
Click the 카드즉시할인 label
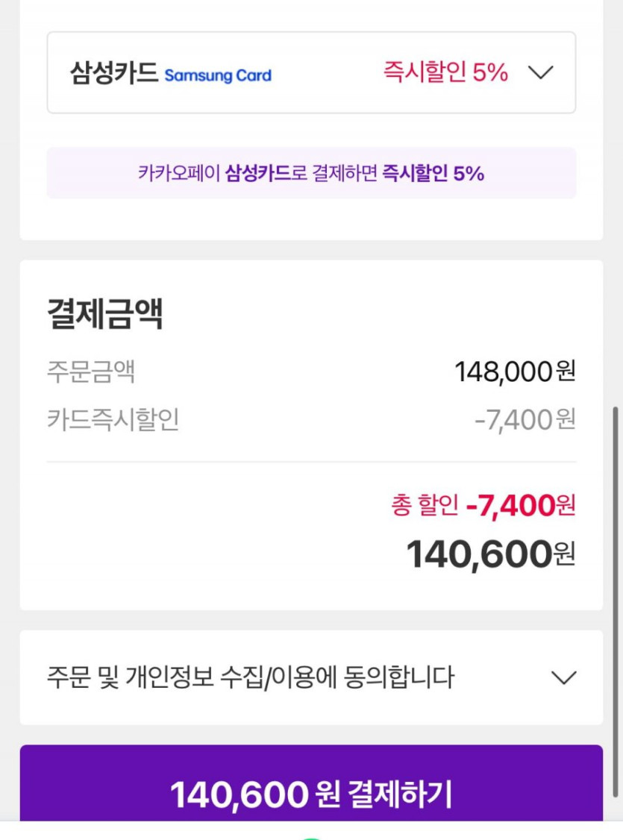[113, 420]
